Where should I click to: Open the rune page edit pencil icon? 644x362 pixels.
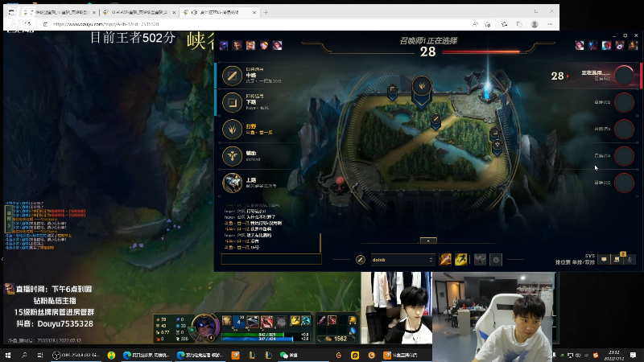[360, 259]
